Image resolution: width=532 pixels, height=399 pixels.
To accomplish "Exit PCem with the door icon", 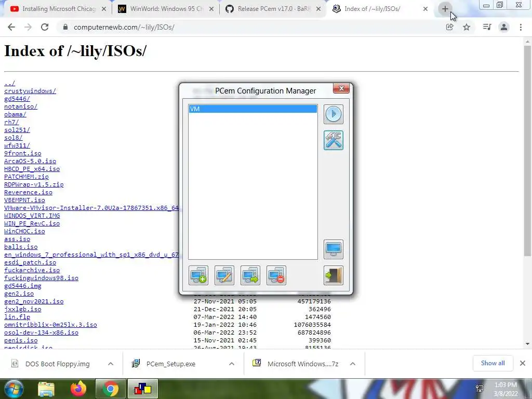I will coord(334,275).
